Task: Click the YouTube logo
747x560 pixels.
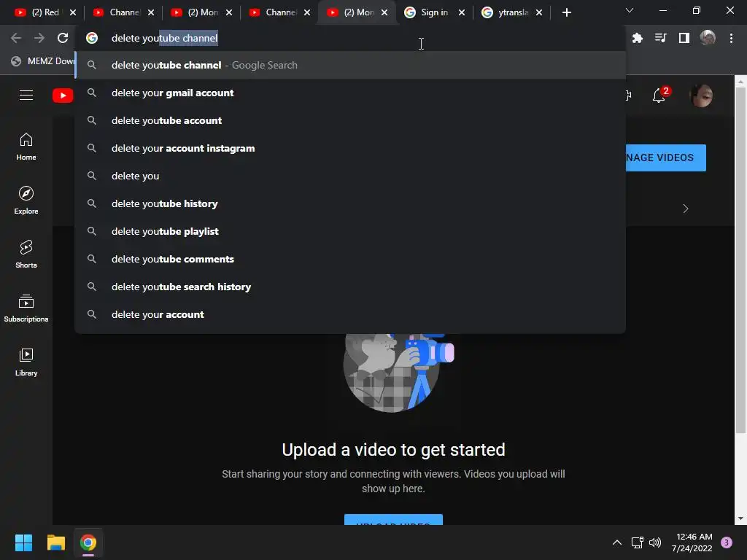Action: click(x=63, y=96)
